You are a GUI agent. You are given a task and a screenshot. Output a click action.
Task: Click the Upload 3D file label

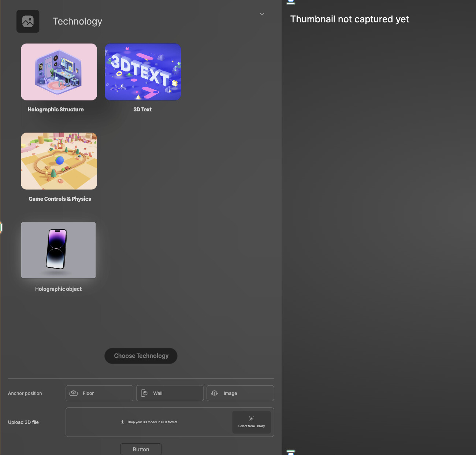pyautogui.click(x=23, y=422)
